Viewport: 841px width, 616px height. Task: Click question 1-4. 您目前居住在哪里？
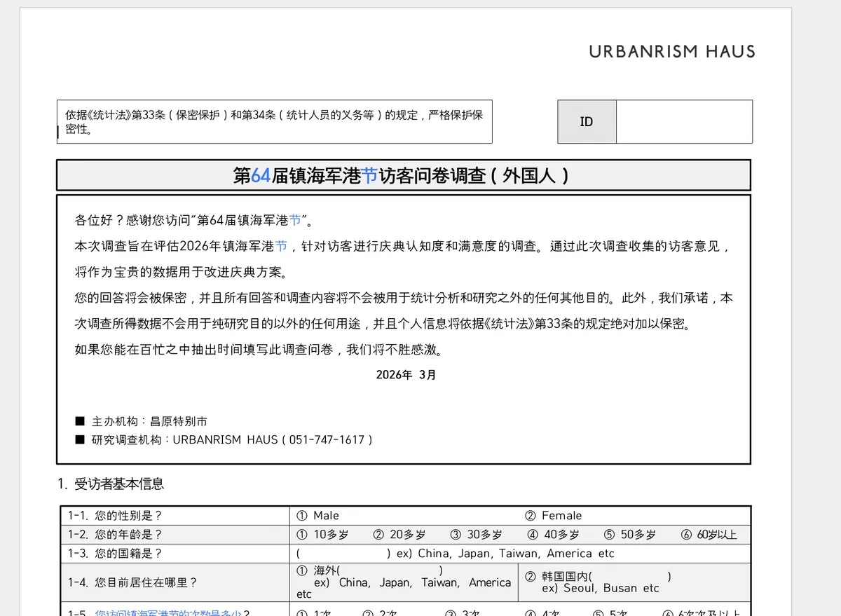point(132,582)
